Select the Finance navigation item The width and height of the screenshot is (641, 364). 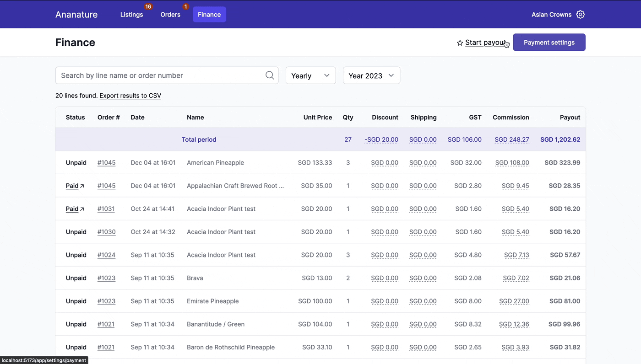tap(209, 14)
